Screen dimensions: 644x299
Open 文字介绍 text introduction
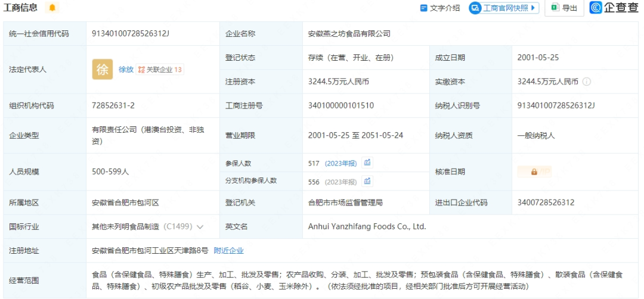pyautogui.click(x=440, y=8)
